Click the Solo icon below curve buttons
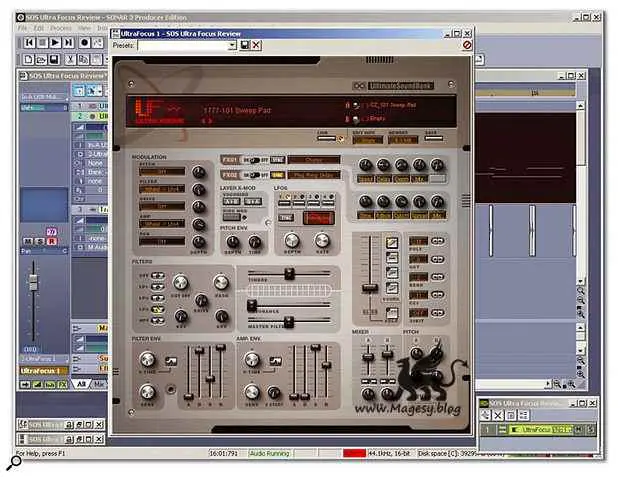The image size is (620, 477). click(x=392, y=313)
